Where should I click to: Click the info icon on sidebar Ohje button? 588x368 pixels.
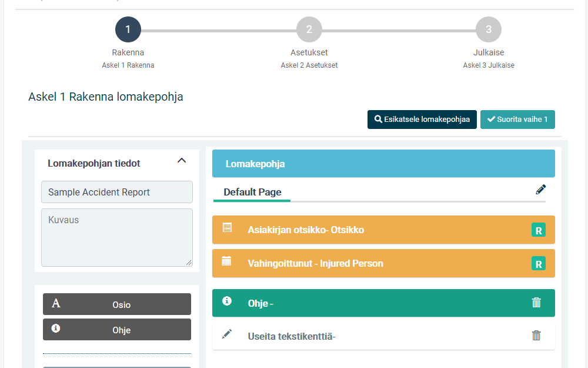coord(55,328)
